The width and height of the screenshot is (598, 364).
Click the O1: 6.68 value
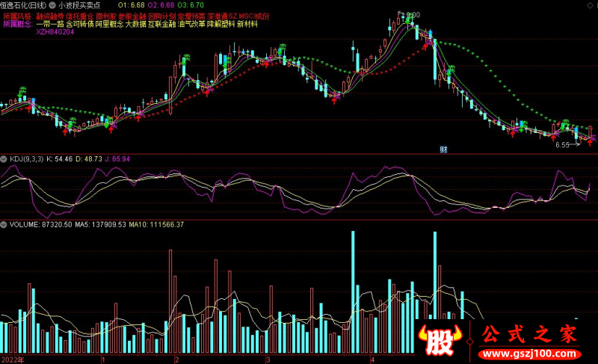pyautogui.click(x=132, y=5)
